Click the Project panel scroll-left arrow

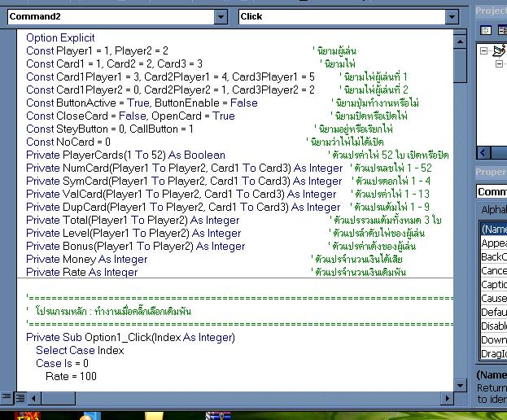[x=483, y=152]
